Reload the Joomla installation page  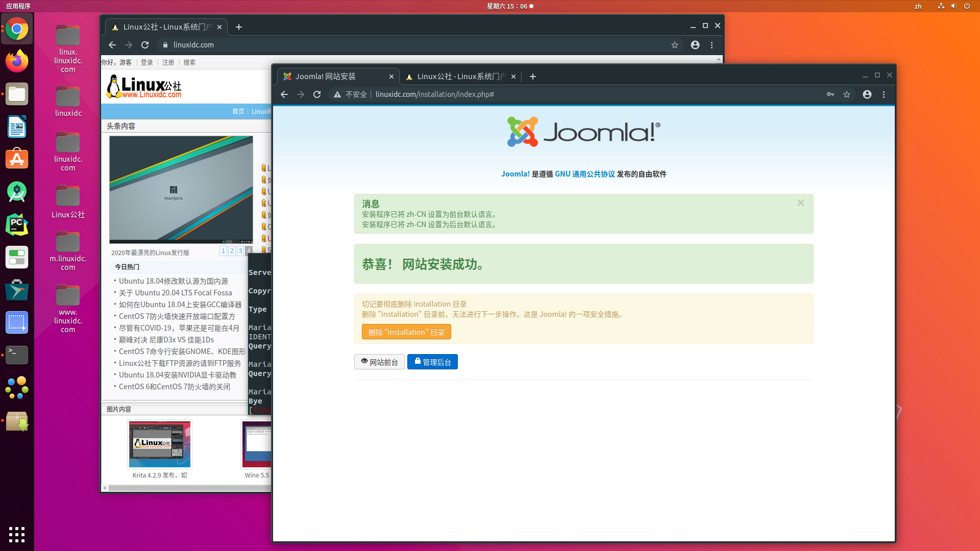pos(317,94)
